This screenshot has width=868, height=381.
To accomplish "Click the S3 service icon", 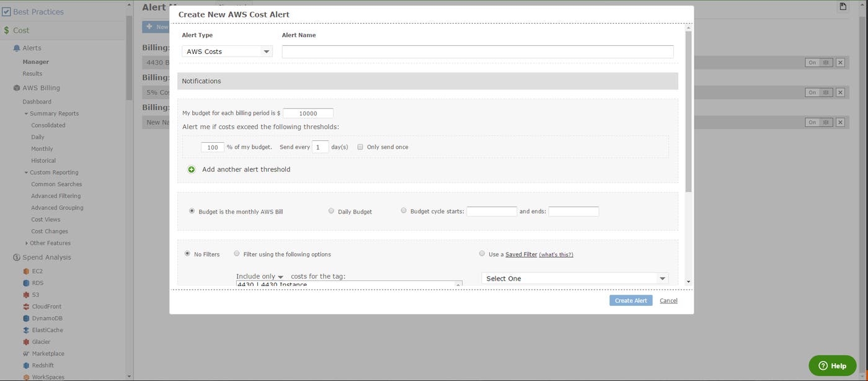I will click(26, 295).
